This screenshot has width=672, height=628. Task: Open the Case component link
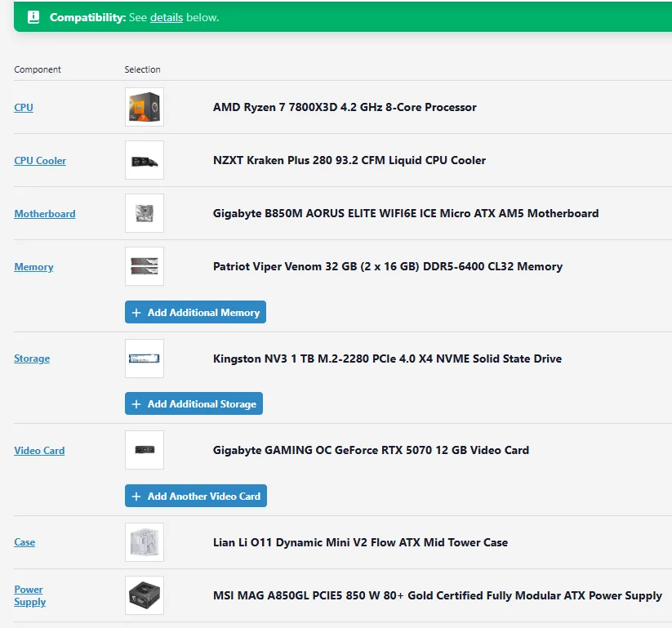click(24, 542)
